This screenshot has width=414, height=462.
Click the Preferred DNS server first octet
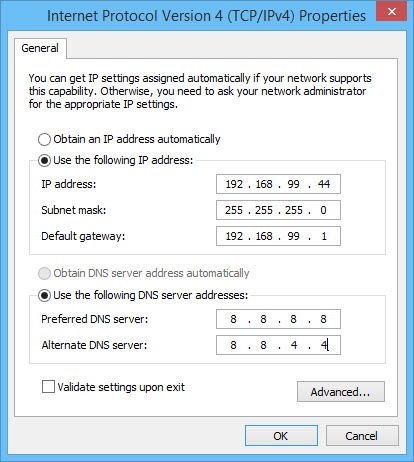point(233,319)
